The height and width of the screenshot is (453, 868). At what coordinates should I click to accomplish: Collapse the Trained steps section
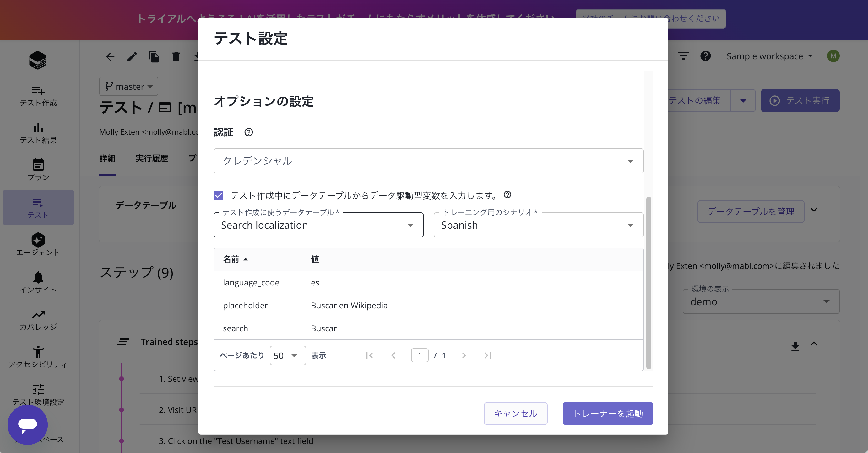(x=814, y=344)
